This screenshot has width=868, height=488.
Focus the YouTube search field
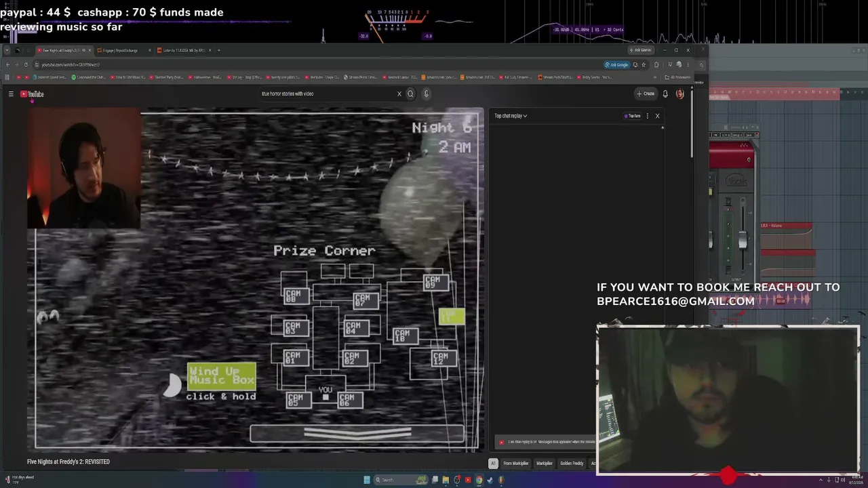tap(327, 94)
